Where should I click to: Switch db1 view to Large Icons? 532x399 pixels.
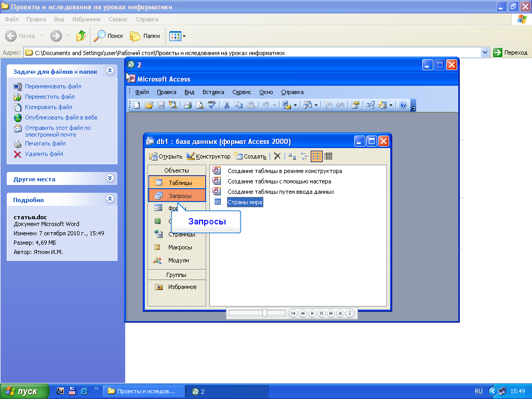292,156
